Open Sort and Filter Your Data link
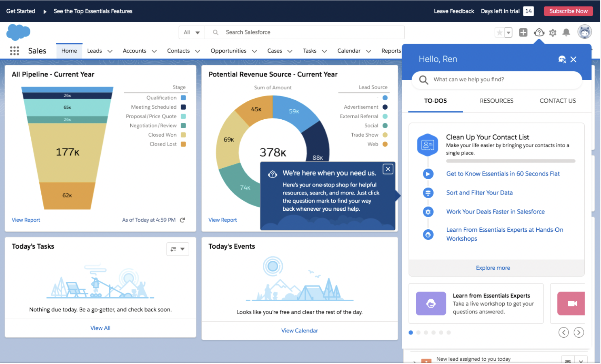The image size is (601, 364). point(479,193)
